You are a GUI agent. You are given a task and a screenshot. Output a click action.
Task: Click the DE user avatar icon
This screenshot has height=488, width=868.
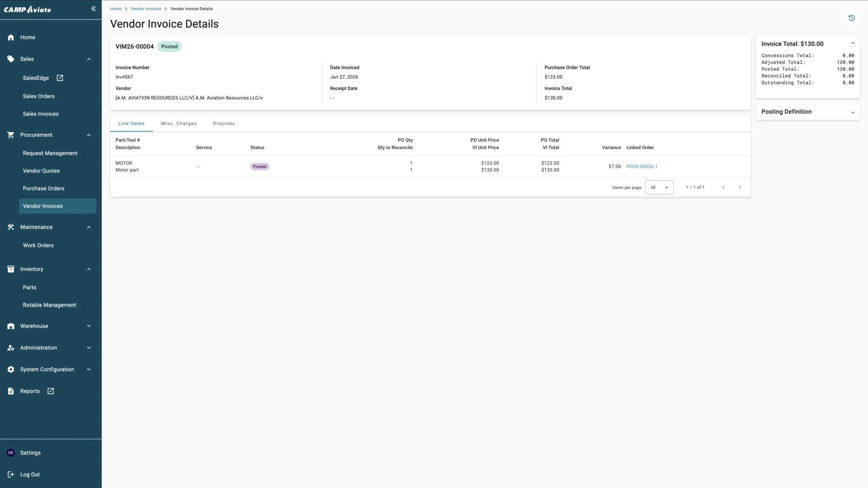pos(11,453)
